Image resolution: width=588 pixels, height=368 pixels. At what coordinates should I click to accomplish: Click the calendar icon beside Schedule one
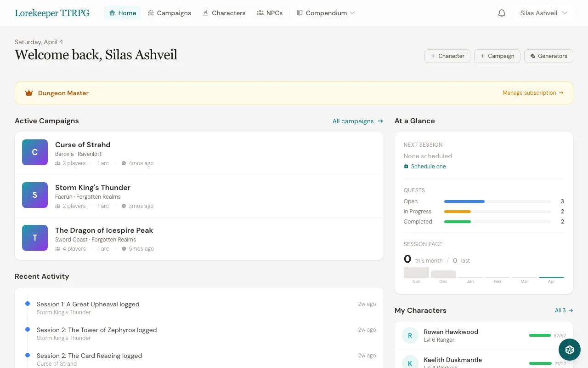click(x=406, y=167)
